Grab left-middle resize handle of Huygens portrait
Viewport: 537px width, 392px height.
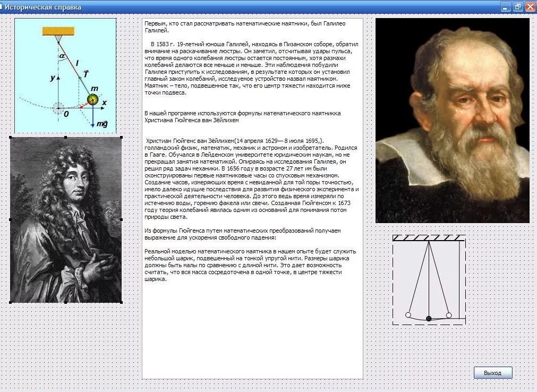10,220
